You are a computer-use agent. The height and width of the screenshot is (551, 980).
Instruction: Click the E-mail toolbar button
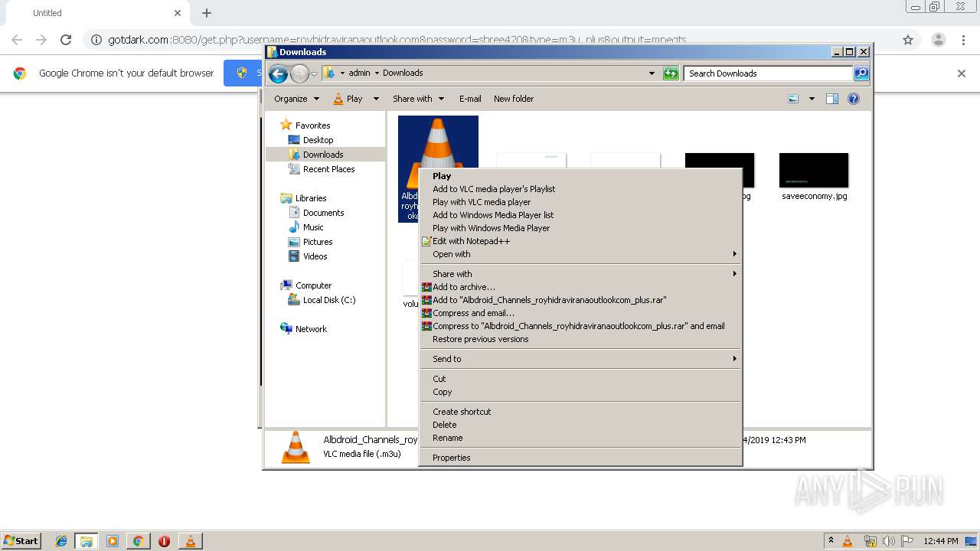470,99
